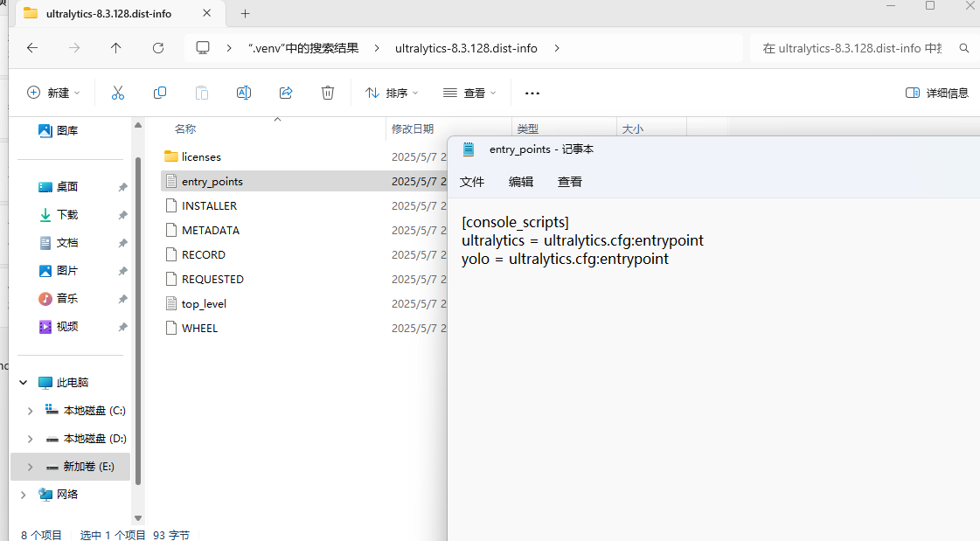Select the top_level file
The image size is (980, 541).
point(204,303)
